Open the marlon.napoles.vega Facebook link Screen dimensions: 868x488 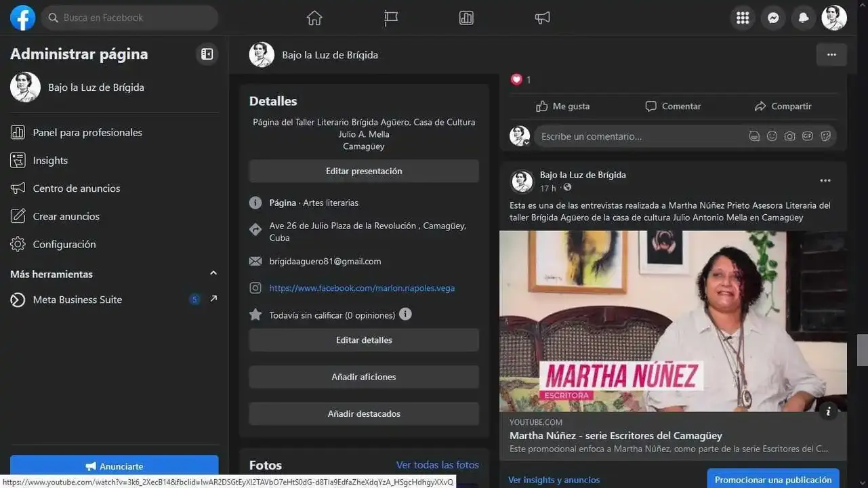362,288
